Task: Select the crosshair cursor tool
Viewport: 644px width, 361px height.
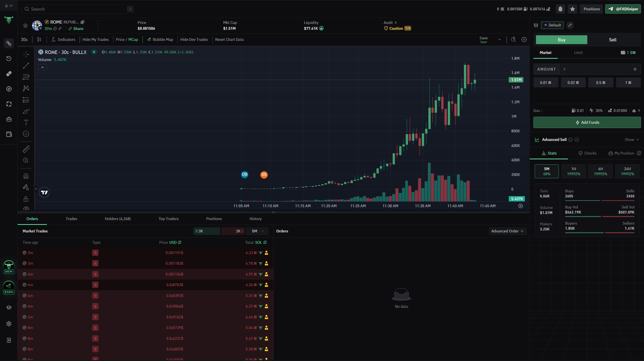Action: (26, 54)
